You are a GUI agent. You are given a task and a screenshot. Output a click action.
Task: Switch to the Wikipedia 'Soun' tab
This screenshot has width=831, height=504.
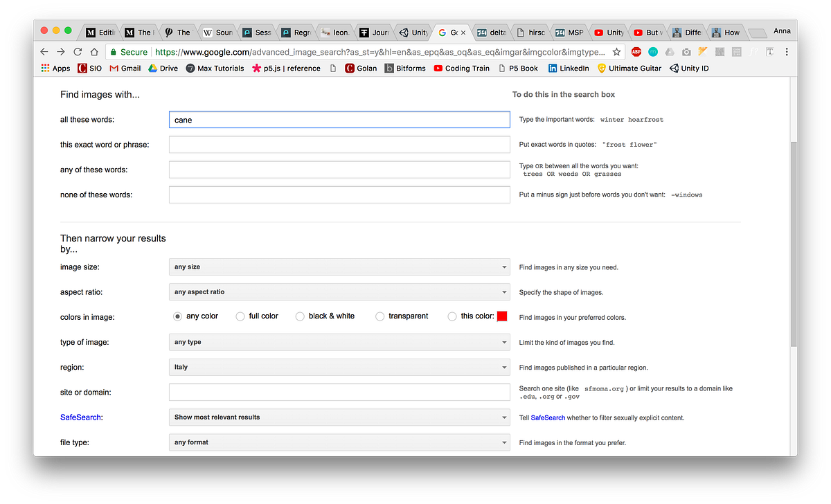click(217, 32)
